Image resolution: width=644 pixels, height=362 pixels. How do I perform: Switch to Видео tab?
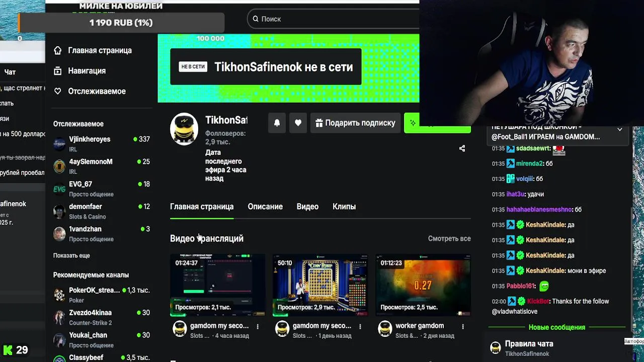pyautogui.click(x=307, y=207)
